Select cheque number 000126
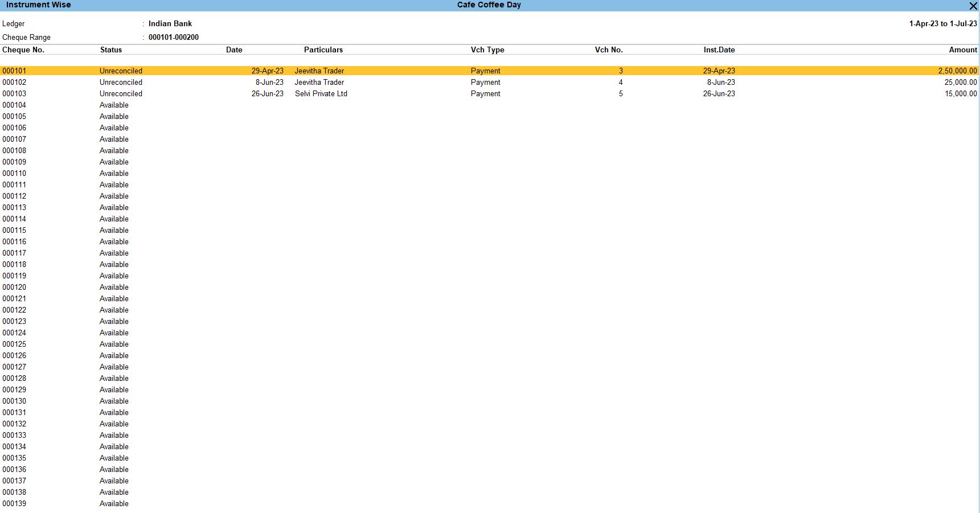Viewport: 980px width, 513px height. [14, 355]
